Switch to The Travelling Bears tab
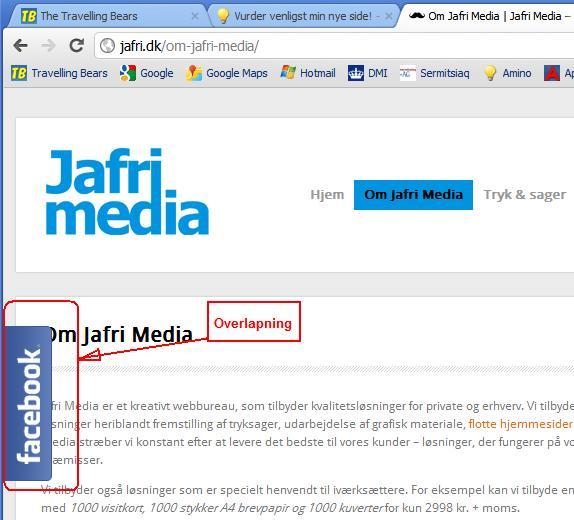 (x=106, y=16)
